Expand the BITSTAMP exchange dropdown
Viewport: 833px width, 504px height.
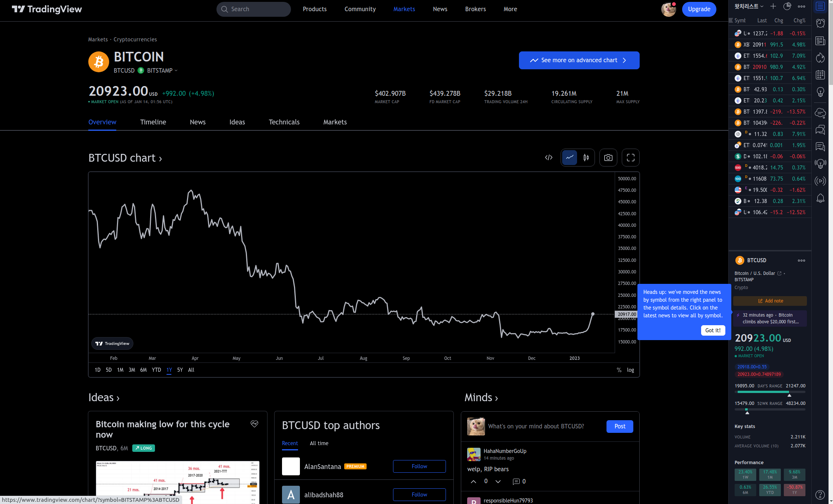pyautogui.click(x=162, y=70)
